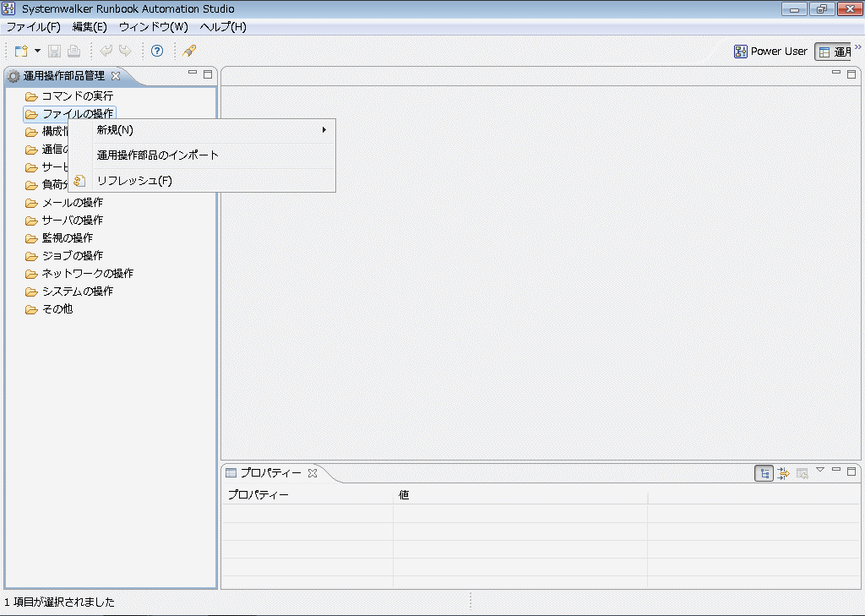865x616 pixels.
Task: Choose 運用操作部品のインポート from context menu
Action: click(x=202, y=155)
